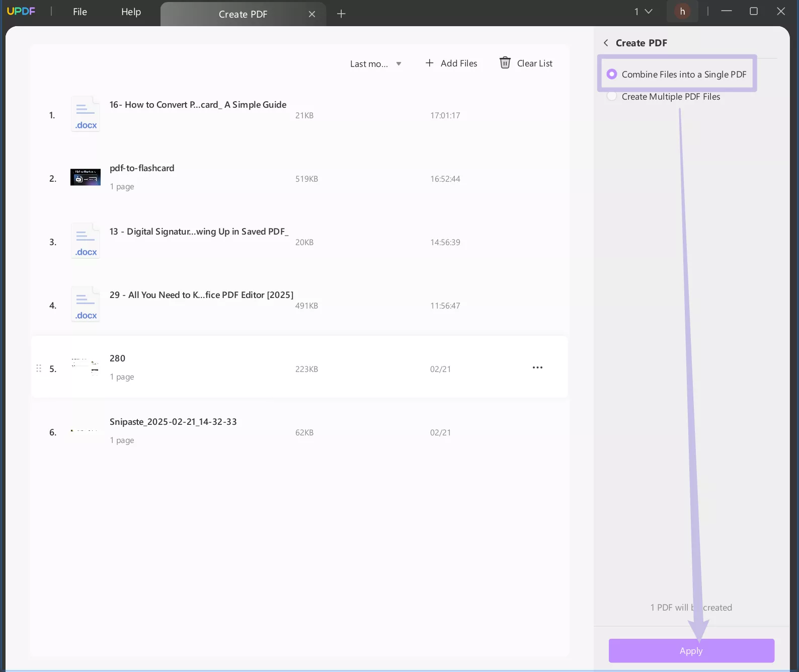Screen dimensions: 799x672
Task: Click the docx icon of 29 - All You Need file
Action: [86, 304]
